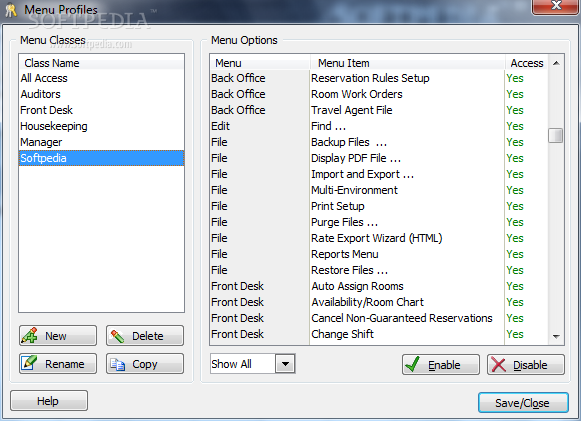This screenshot has height=421, width=581.
Task: Click the New button's pencil-plus icon
Action: tap(30, 335)
